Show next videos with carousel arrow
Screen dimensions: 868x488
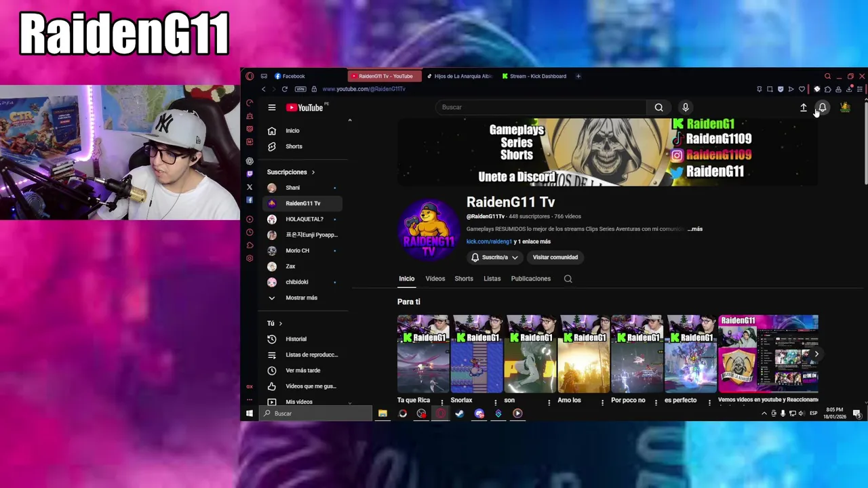(x=816, y=354)
